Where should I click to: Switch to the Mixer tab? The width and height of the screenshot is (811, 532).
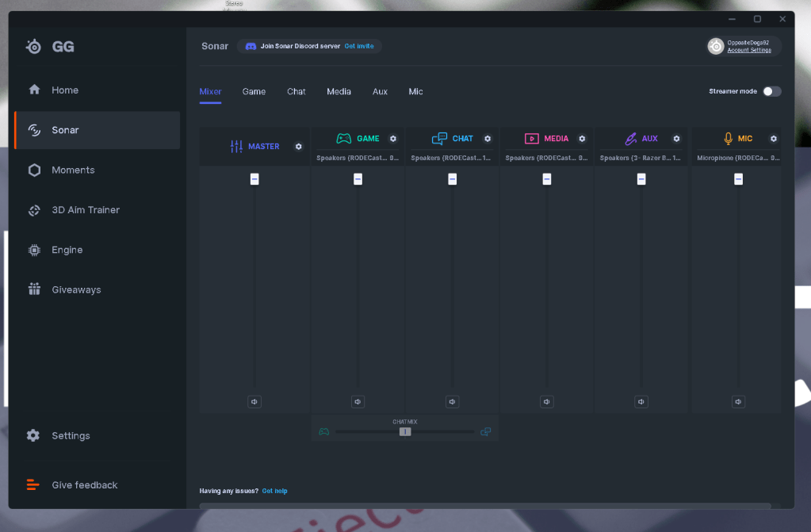(211, 92)
